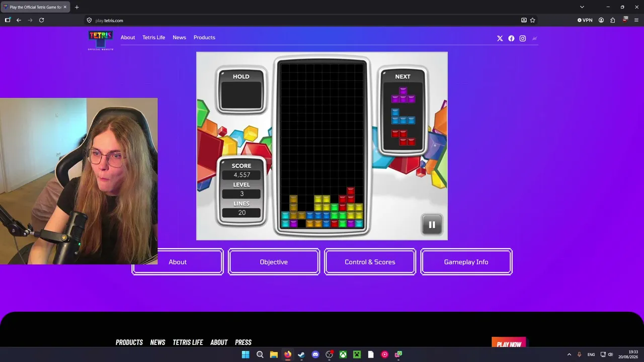Open the Products nav item
The width and height of the screenshot is (644, 362).
tap(204, 37)
